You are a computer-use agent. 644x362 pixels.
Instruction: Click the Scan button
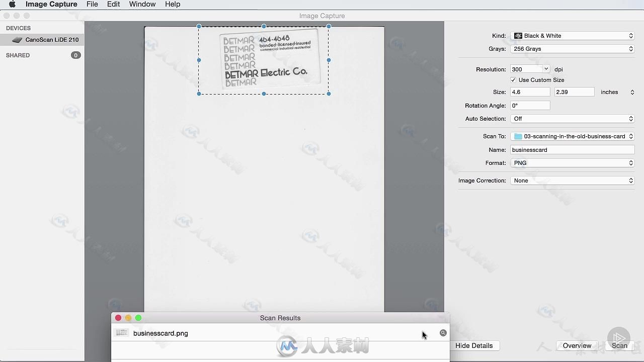[x=619, y=345]
